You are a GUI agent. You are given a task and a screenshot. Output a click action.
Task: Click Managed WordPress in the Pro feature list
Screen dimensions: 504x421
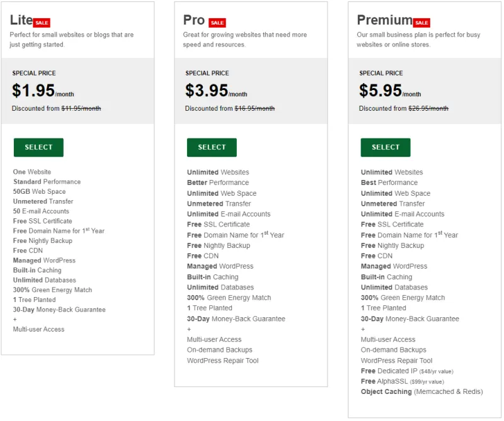point(222,266)
